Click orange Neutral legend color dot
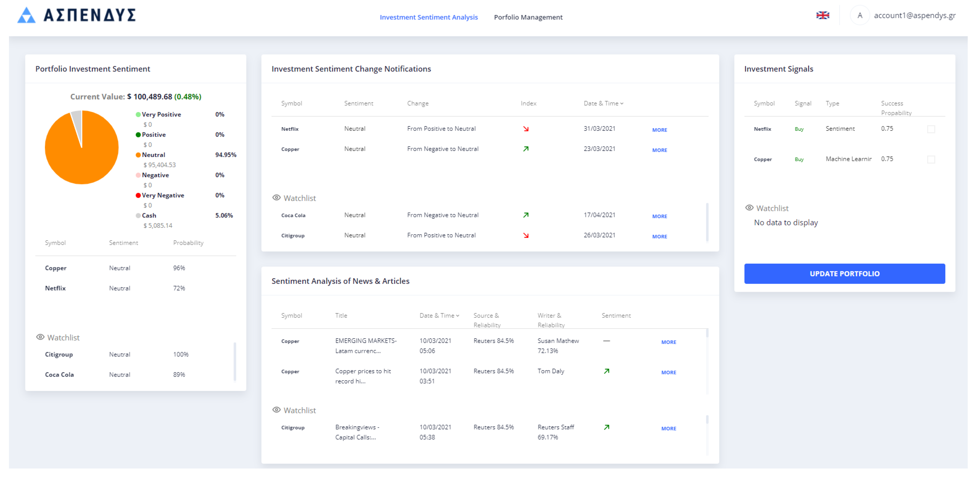 coord(138,155)
